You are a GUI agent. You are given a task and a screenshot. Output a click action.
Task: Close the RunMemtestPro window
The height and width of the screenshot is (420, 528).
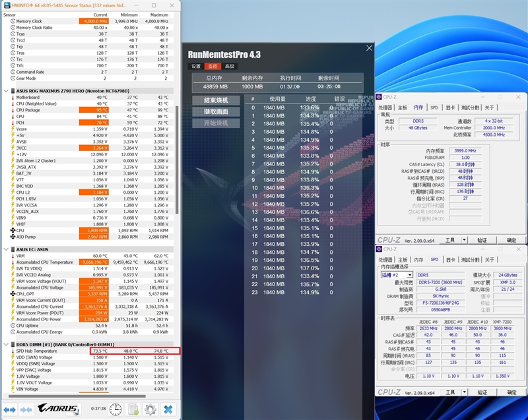coord(369,48)
